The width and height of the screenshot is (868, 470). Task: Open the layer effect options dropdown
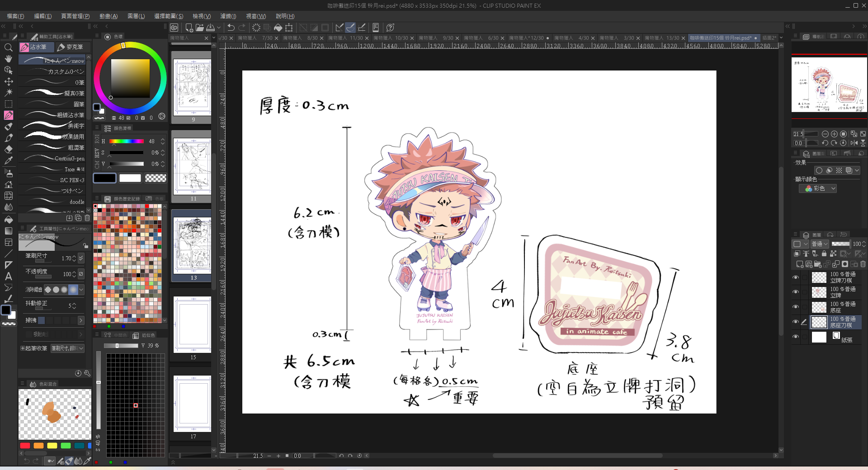point(857,171)
